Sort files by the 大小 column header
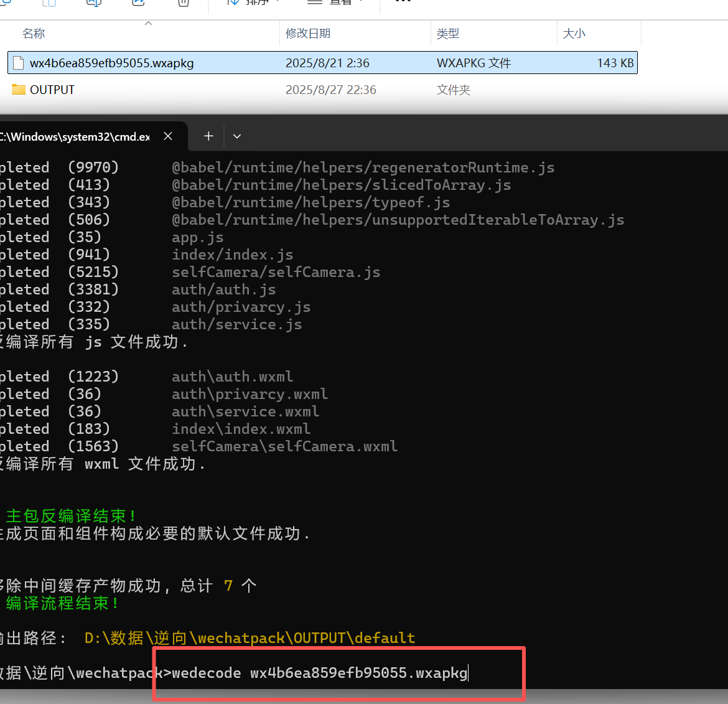This screenshot has height=704, width=728. click(574, 34)
